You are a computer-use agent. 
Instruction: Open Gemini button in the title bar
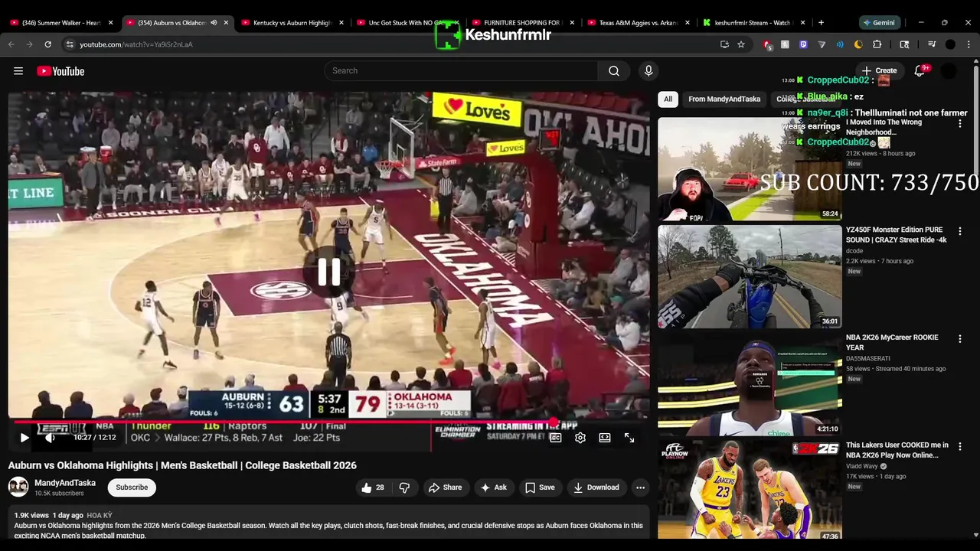pos(879,23)
